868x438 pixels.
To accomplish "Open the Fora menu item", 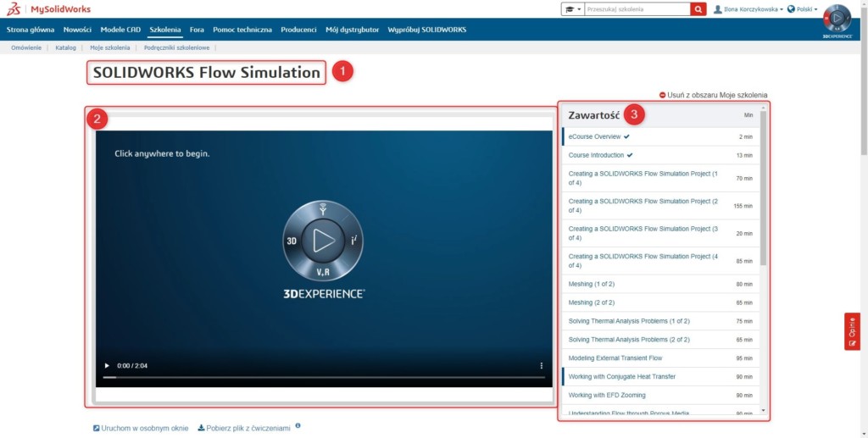I will coord(197,30).
